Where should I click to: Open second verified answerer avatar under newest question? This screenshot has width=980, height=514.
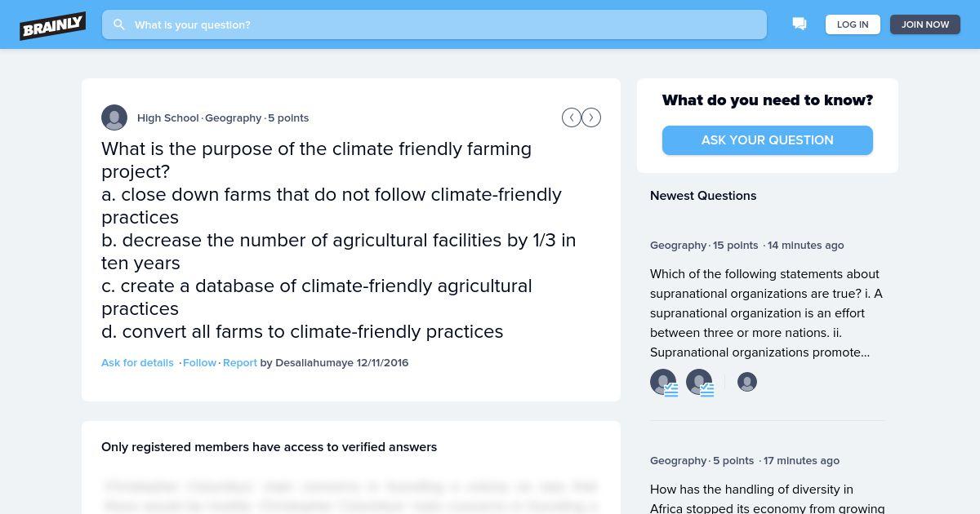click(700, 382)
